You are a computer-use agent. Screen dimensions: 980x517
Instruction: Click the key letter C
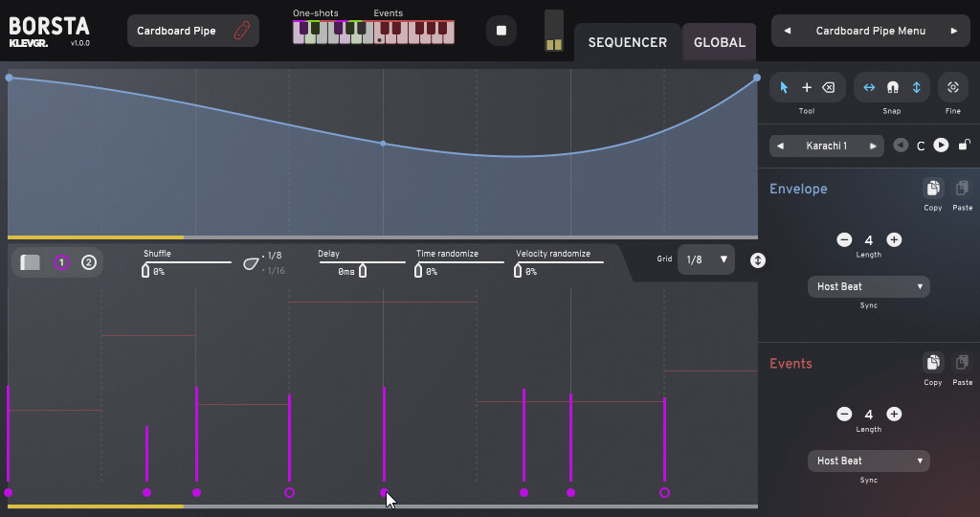pos(921,146)
